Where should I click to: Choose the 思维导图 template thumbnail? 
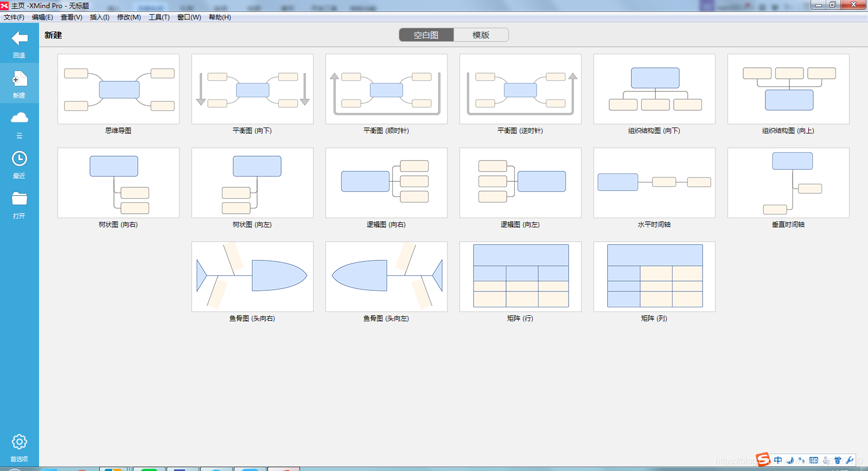(x=118, y=89)
